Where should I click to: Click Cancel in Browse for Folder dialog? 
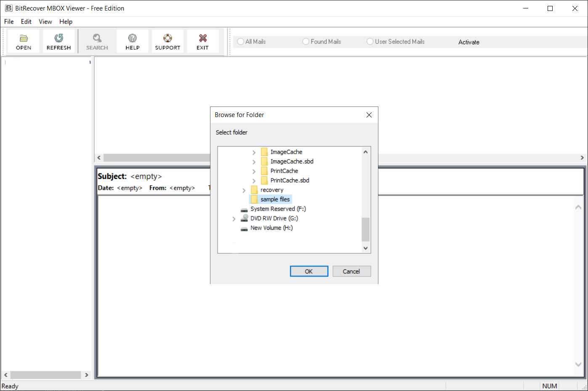tap(351, 271)
